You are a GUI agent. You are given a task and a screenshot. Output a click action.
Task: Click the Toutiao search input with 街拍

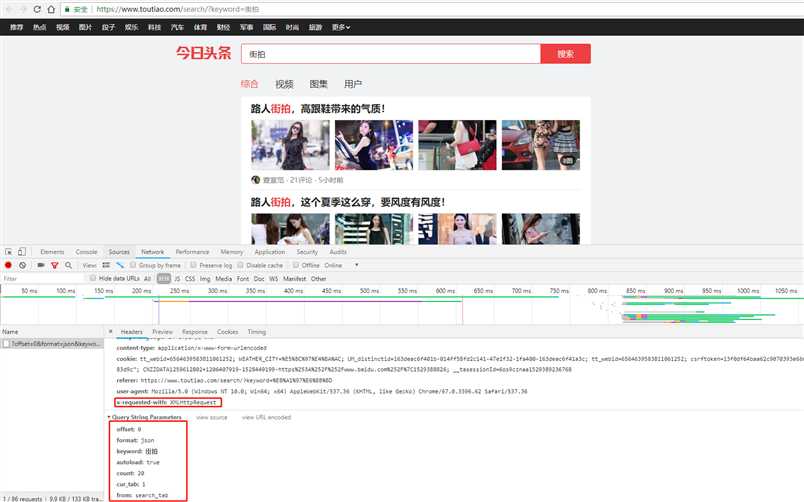click(x=391, y=54)
